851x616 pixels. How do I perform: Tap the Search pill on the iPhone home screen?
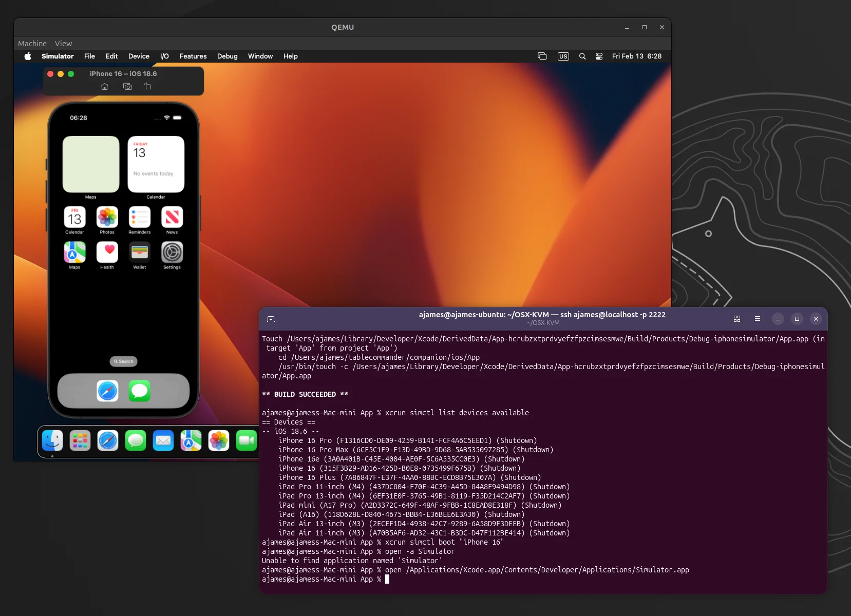click(123, 361)
